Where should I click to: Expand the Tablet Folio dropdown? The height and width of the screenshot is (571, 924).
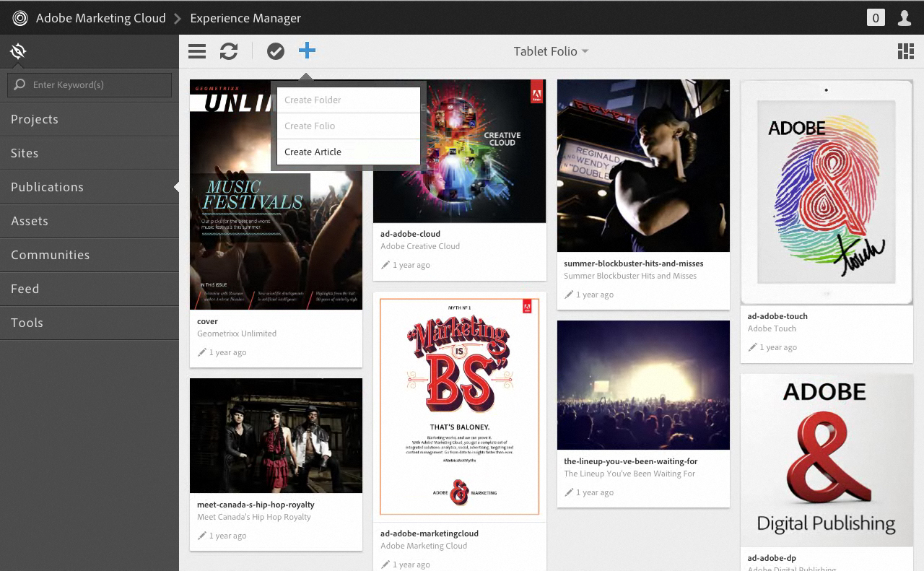click(x=551, y=51)
